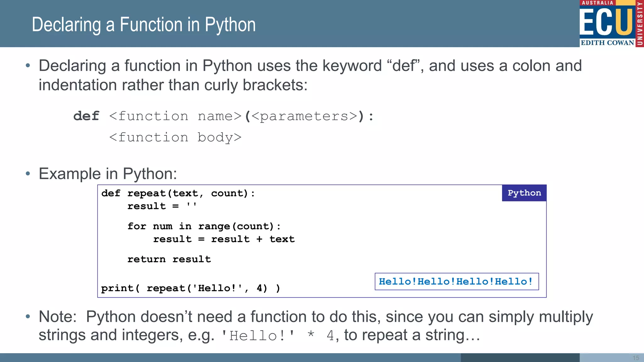Screen dimensions: 644x362
Task: Click the 'Hello!' * 4 inline code
Action: pyautogui.click(x=277, y=336)
